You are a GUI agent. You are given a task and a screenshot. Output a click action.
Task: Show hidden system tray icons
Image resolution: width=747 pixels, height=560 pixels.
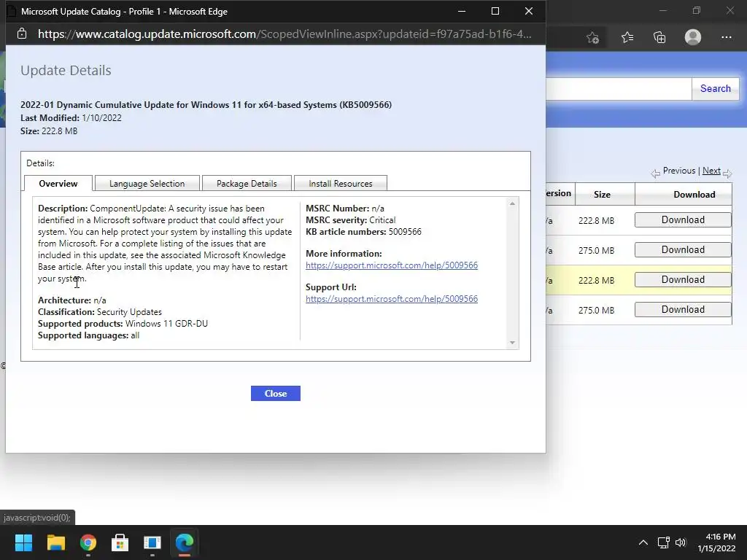(x=643, y=542)
